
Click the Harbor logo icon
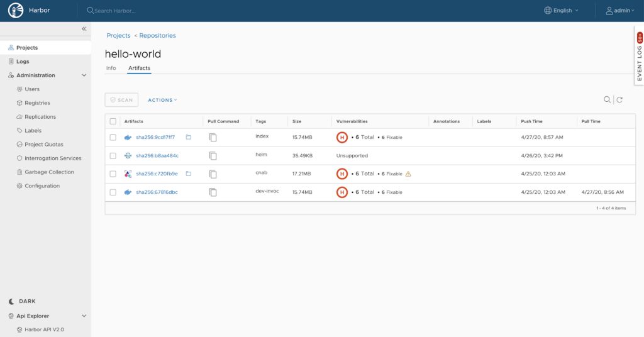tap(16, 11)
